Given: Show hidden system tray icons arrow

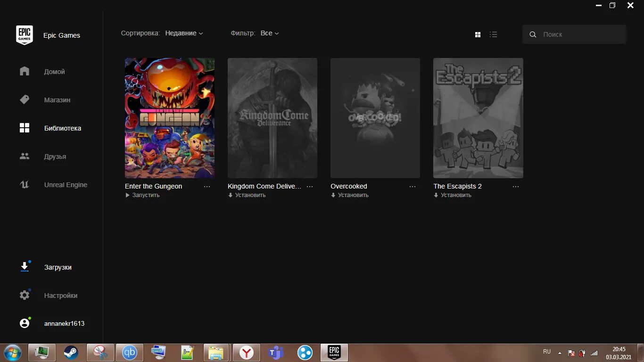Looking at the screenshot, I should click(560, 353).
